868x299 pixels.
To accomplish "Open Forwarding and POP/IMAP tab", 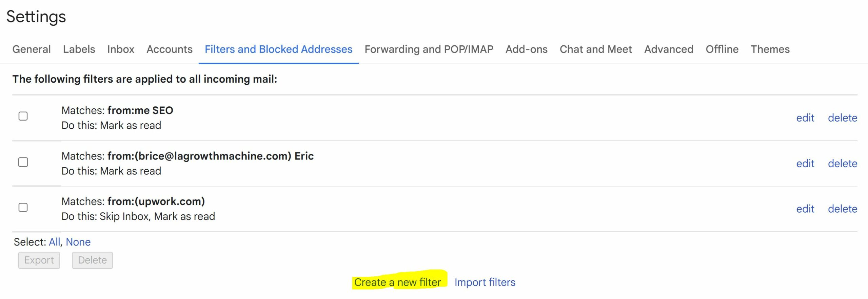I will coord(429,49).
